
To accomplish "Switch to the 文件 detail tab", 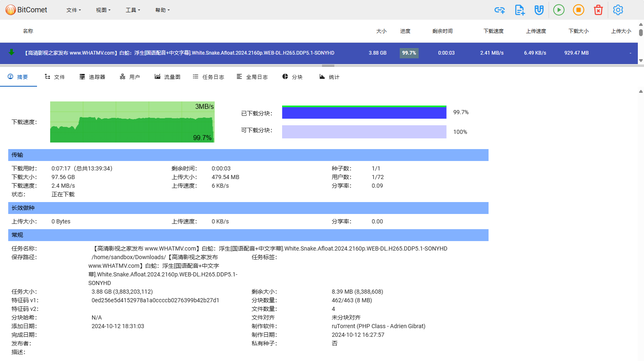I will [55, 77].
